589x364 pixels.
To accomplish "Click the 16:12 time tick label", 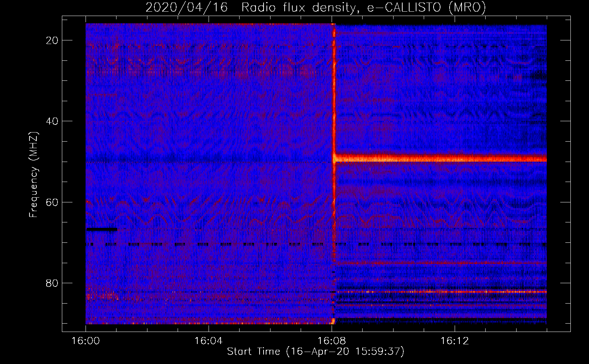I will point(455,341).
